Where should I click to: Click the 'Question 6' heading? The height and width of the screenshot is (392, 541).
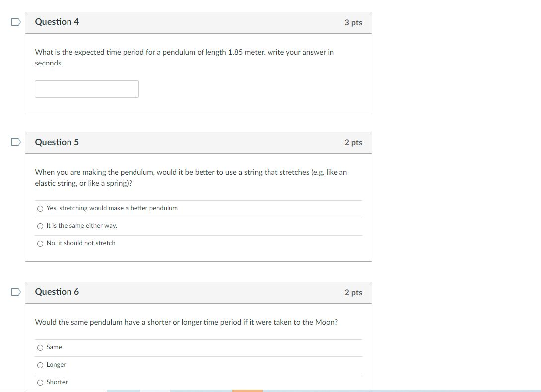tap(57, 292)
